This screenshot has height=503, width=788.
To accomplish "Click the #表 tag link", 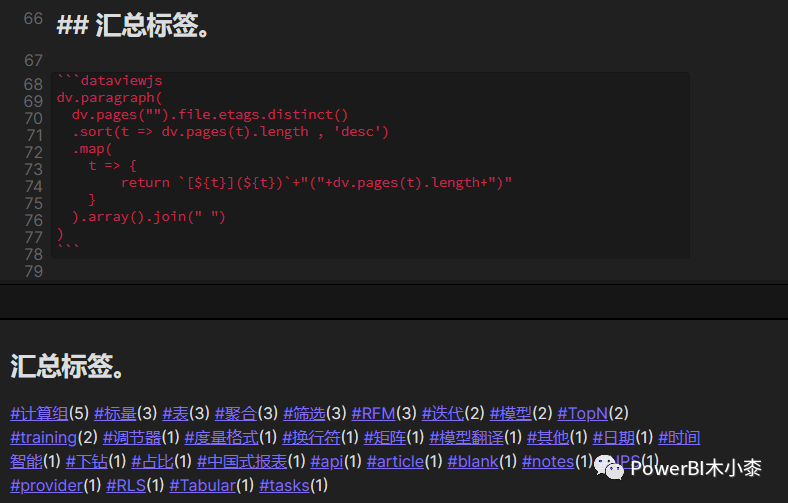I will pyautogui.click(x=175, y=414).
